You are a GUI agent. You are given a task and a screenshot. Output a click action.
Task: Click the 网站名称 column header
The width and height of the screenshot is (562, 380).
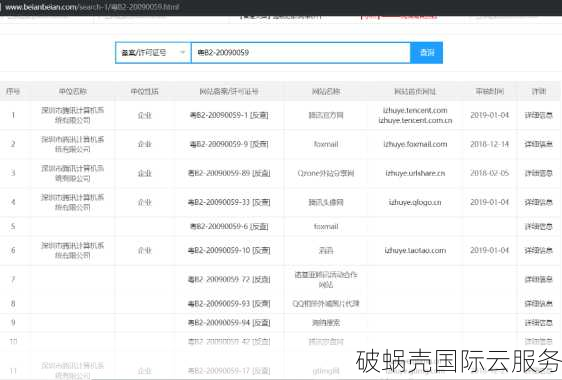tap(326, 91)
